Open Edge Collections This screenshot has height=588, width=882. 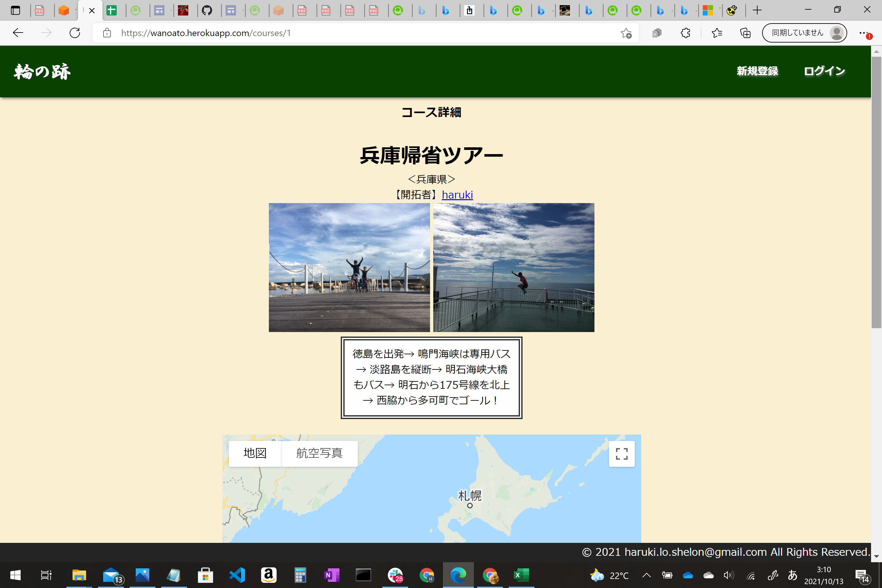click(x=746, y=33)
